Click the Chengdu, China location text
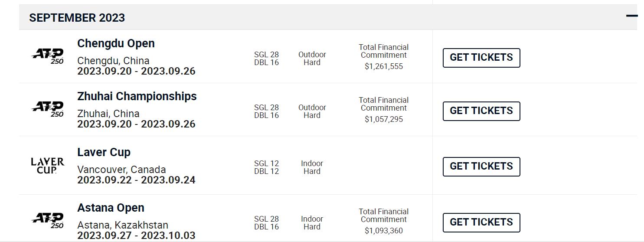 (x=113, y=61)
